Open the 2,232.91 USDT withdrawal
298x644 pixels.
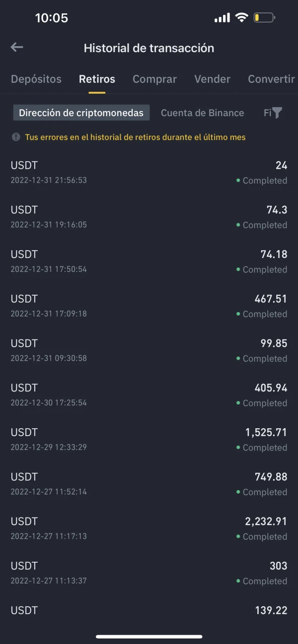[149, 528]
